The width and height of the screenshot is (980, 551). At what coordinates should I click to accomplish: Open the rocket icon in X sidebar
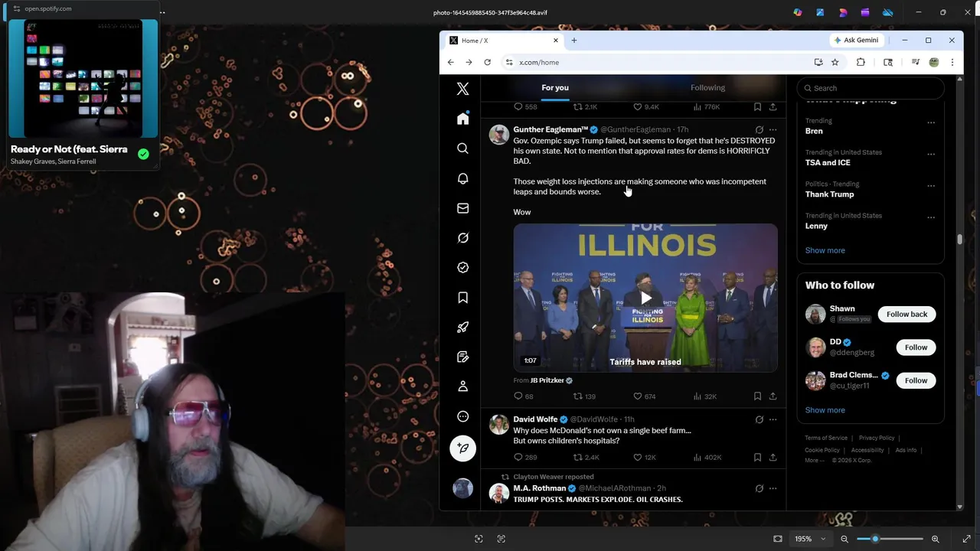[x=462, y=328]
